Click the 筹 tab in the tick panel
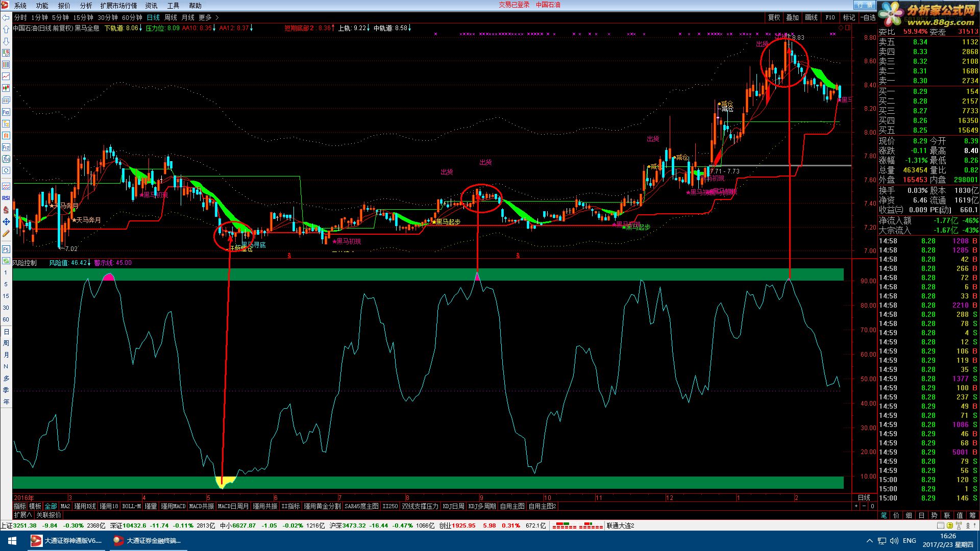 tap(972, 515)
